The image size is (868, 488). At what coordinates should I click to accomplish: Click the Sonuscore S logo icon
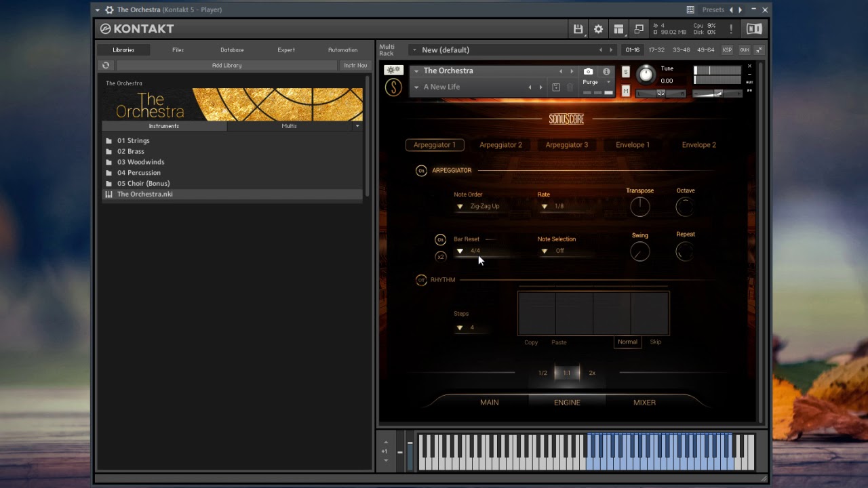coord(393,87)
